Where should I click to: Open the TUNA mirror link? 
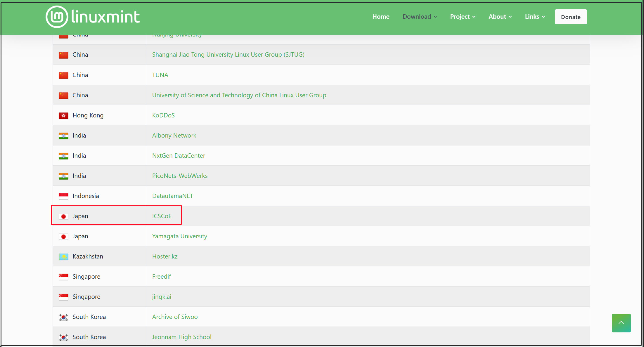click(160, 75)
